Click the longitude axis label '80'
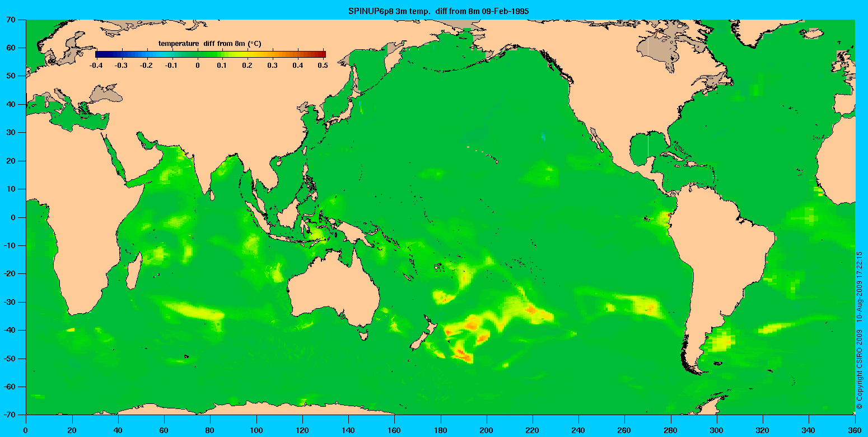Image resolution: width=868 pixels, height=437 pixels. pos(210,432)
